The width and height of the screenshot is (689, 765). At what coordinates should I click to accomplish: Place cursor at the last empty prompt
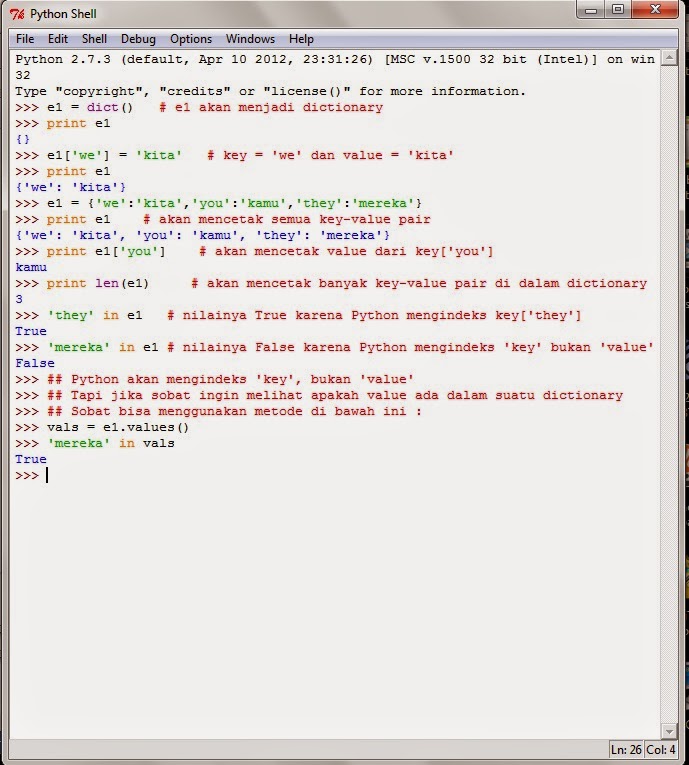coord(47,475)
